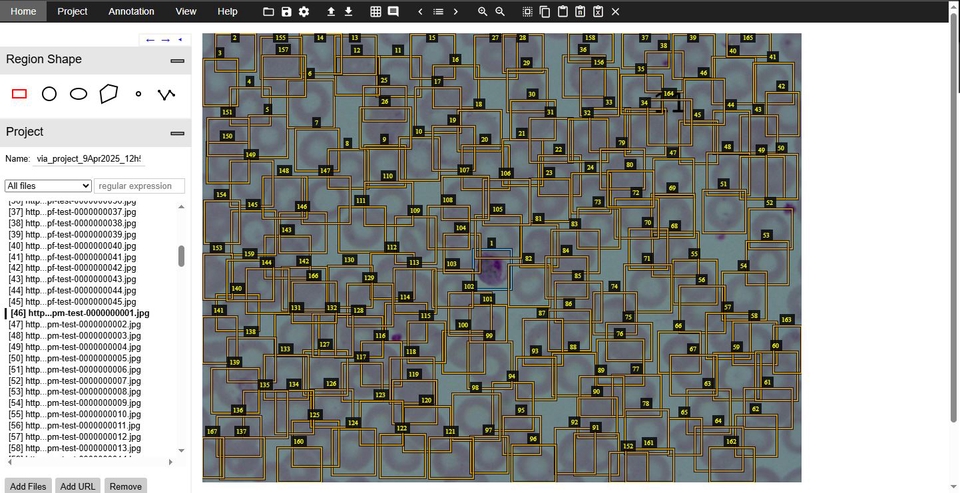Collapse sidebar with small triangle icon

[x=180, y=40]
